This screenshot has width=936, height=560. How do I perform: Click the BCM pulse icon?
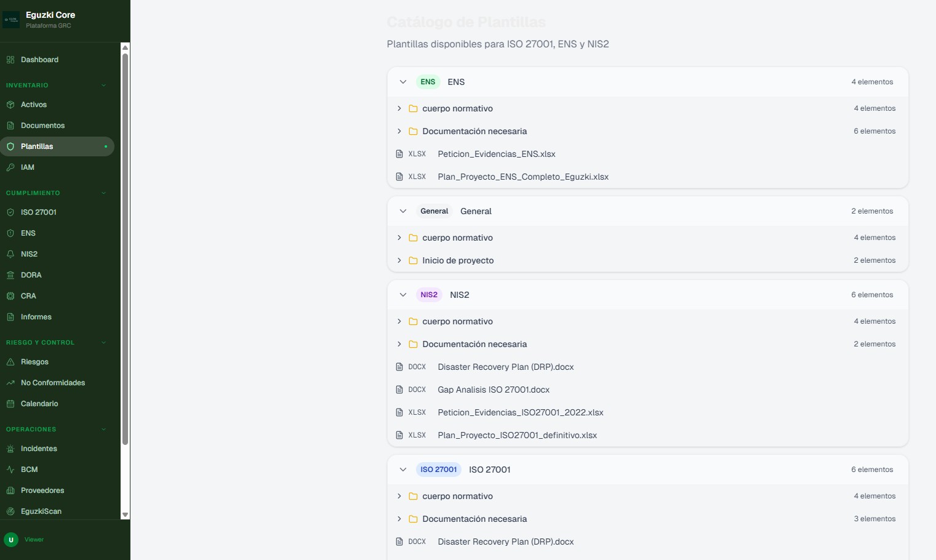[x=10, y=470]
